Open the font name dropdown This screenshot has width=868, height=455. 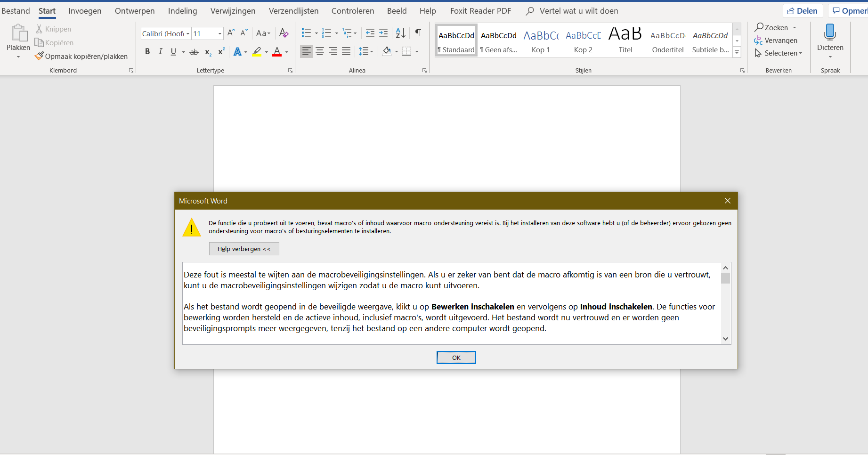[x=187, y=33]
